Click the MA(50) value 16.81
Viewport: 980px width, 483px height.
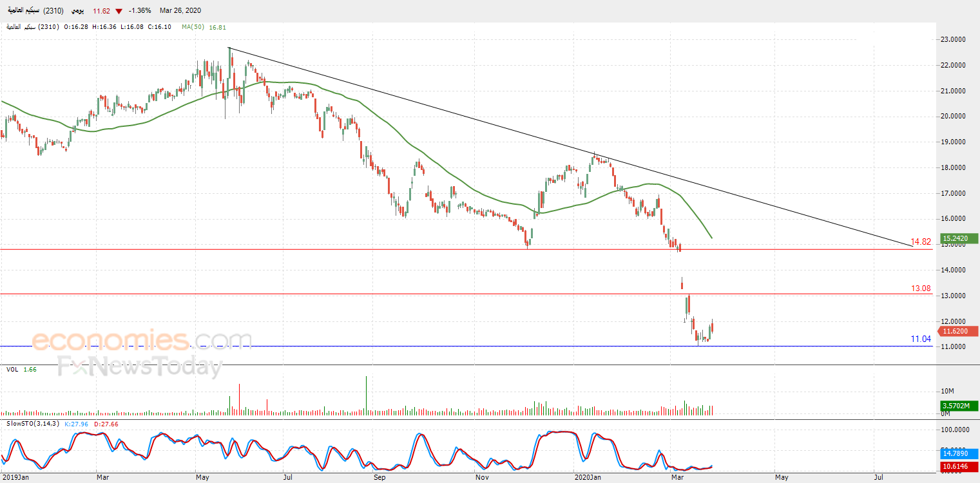click(x=218, y=27)
